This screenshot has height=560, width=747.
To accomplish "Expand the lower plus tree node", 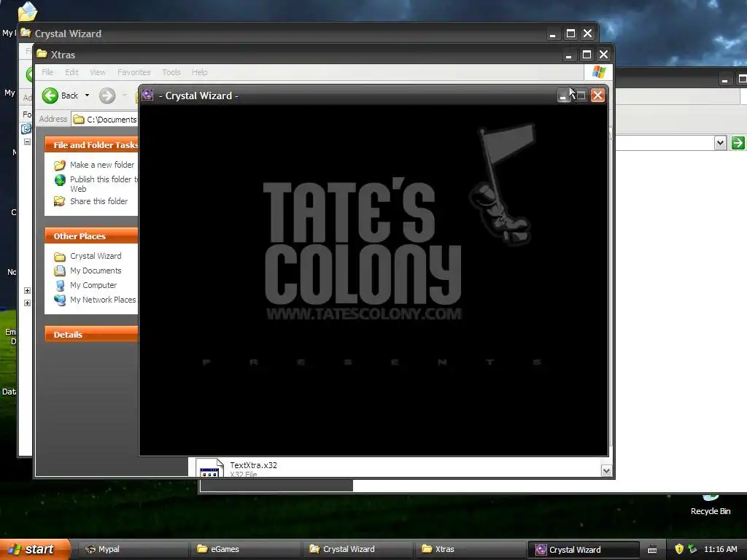I will [27, 303].
